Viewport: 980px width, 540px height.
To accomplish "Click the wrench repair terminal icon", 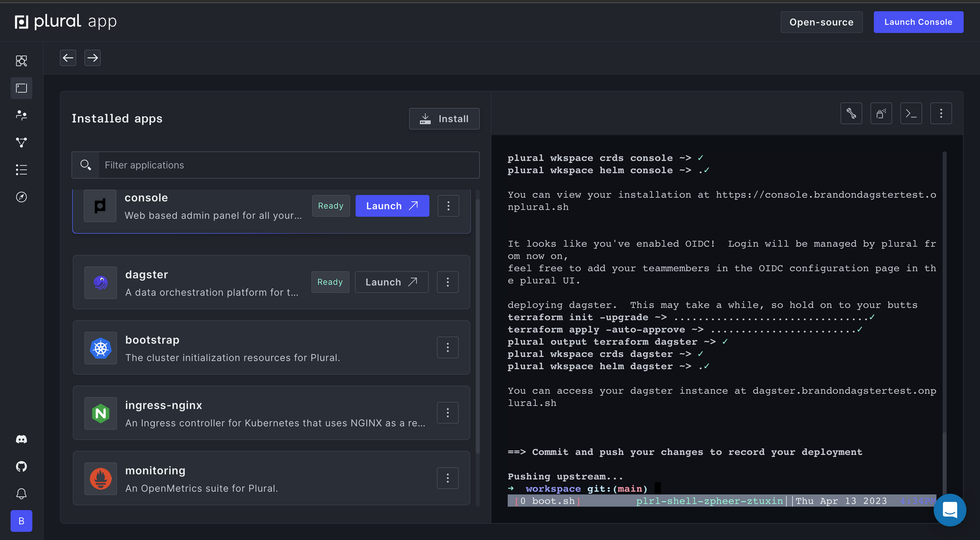I will [x=852, y=114].
